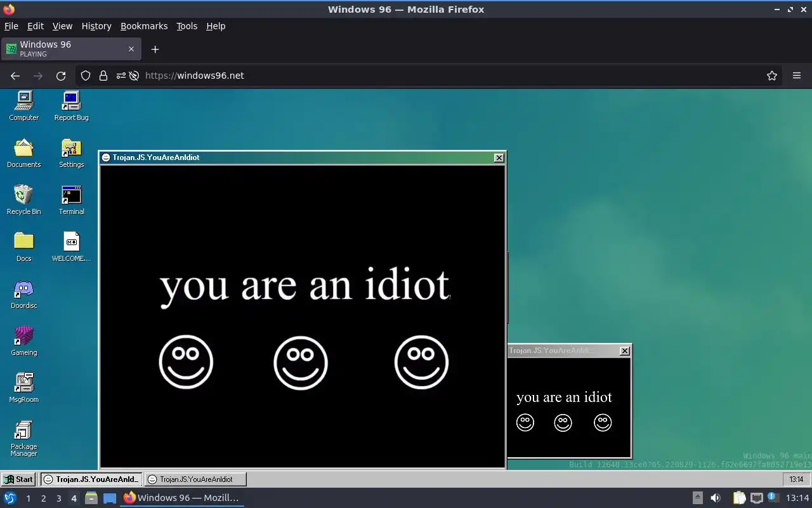Viewport: 812px width, 508px height.
Task: Click the network tray icon
Action: 756,498
